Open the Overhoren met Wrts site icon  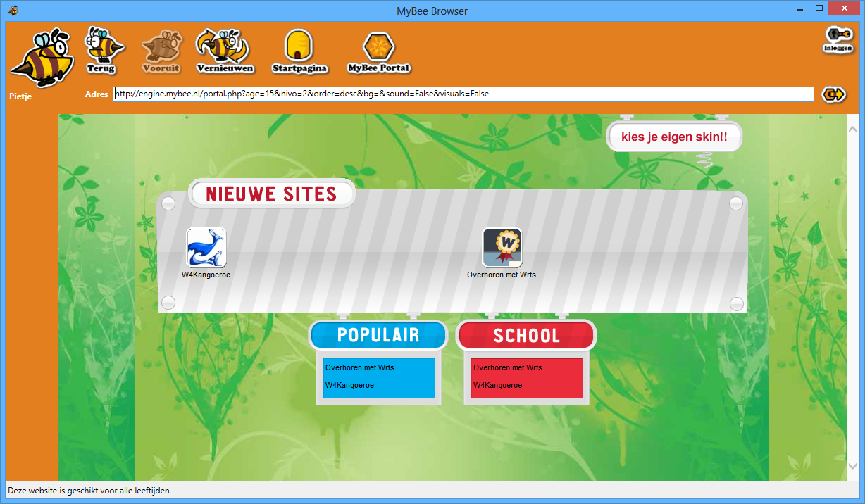[x=502, y=247]
